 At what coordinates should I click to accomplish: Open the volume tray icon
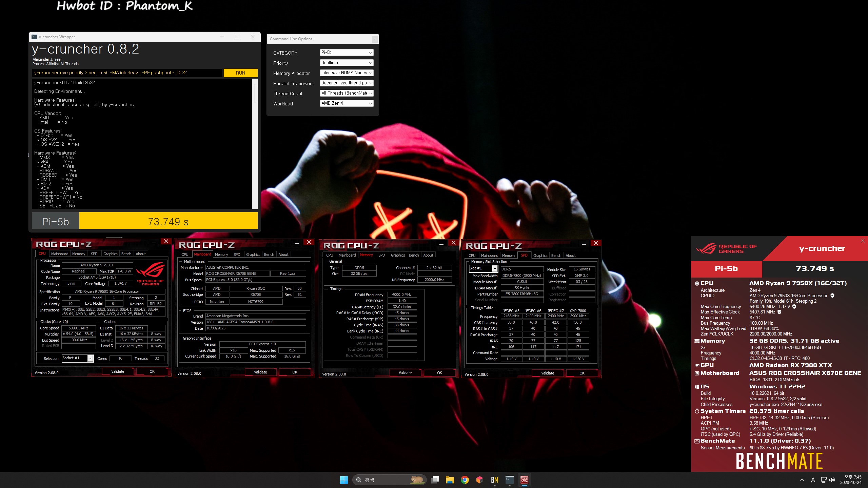[832, 480]
